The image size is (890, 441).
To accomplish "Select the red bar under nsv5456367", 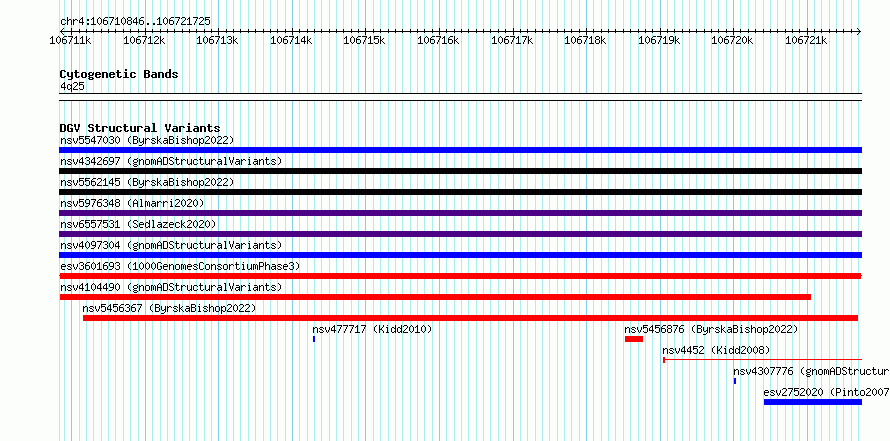I will (471, 318).
